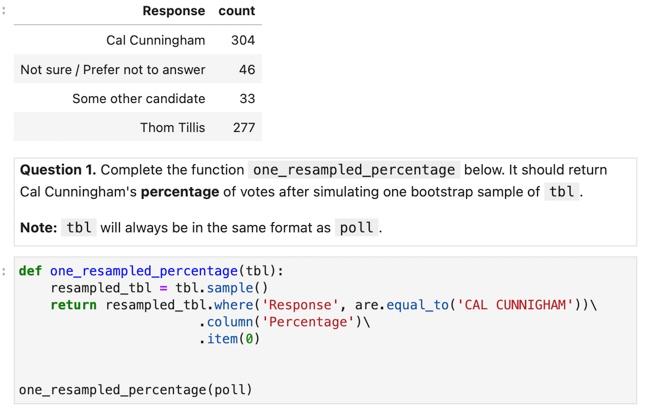Click the code cell prompt marker on left

[4, 271]
